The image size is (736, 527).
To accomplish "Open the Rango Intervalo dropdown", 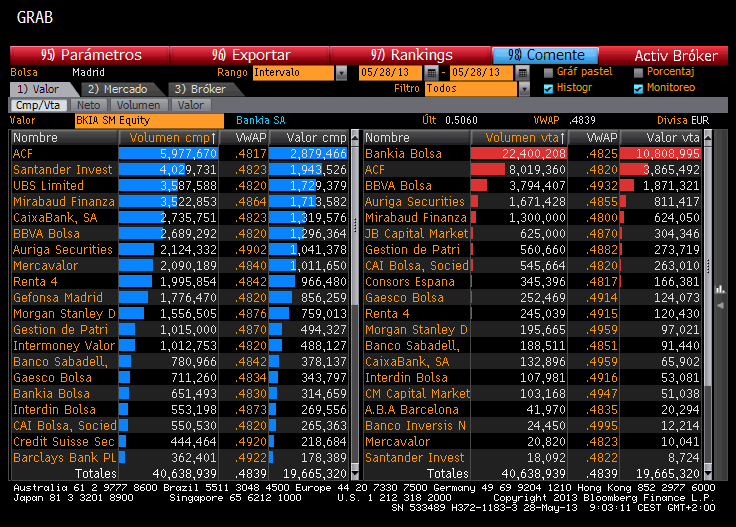I will click(x=341, y=73).
